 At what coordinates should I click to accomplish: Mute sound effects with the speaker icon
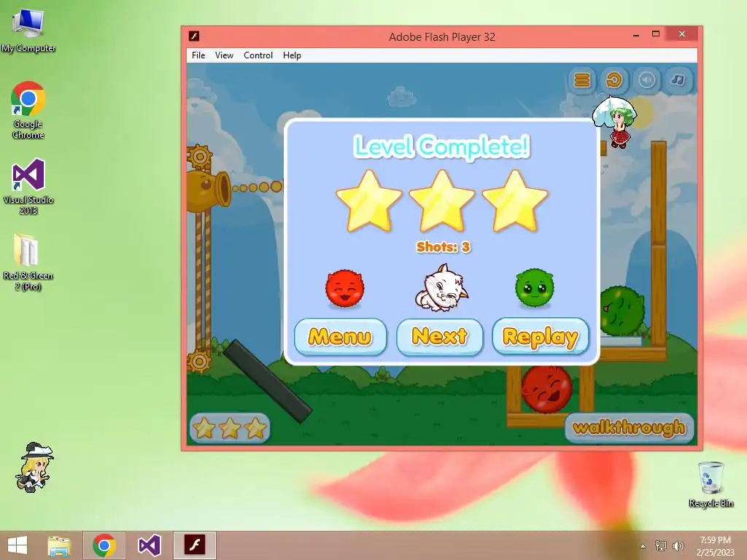click(x=646, y=80)
